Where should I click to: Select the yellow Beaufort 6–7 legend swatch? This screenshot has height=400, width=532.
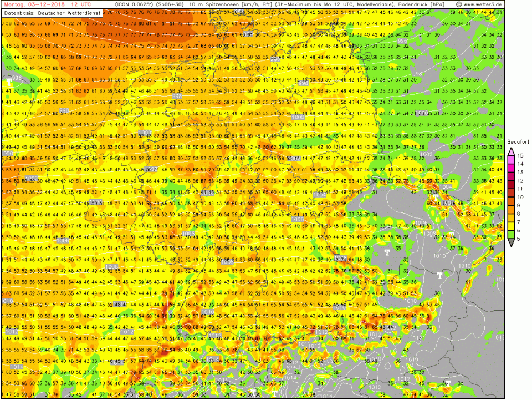pos(511,226)
